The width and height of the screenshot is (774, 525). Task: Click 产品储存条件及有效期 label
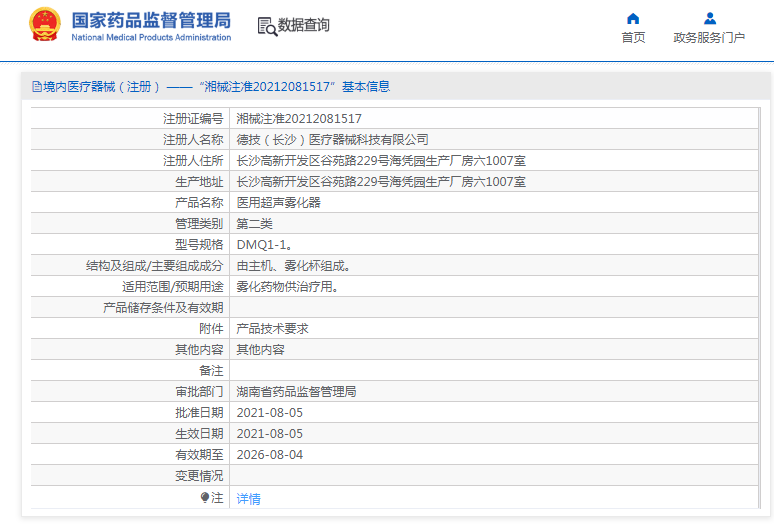[163, 308]
